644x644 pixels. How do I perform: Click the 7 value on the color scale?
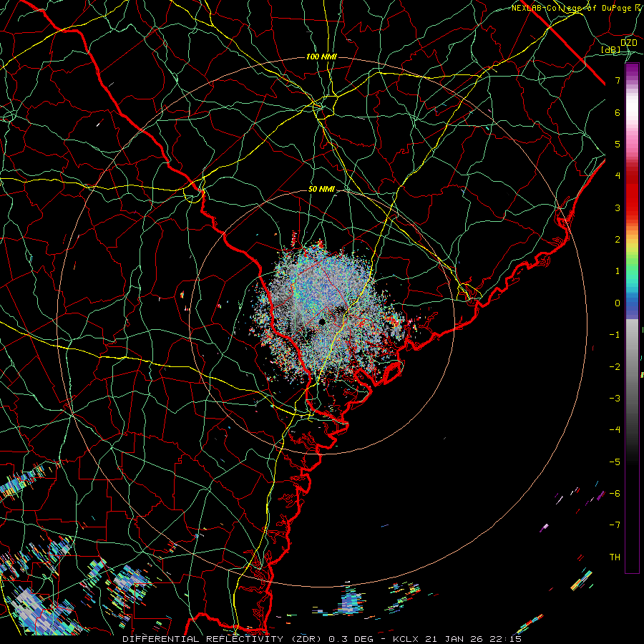[618, 80]
